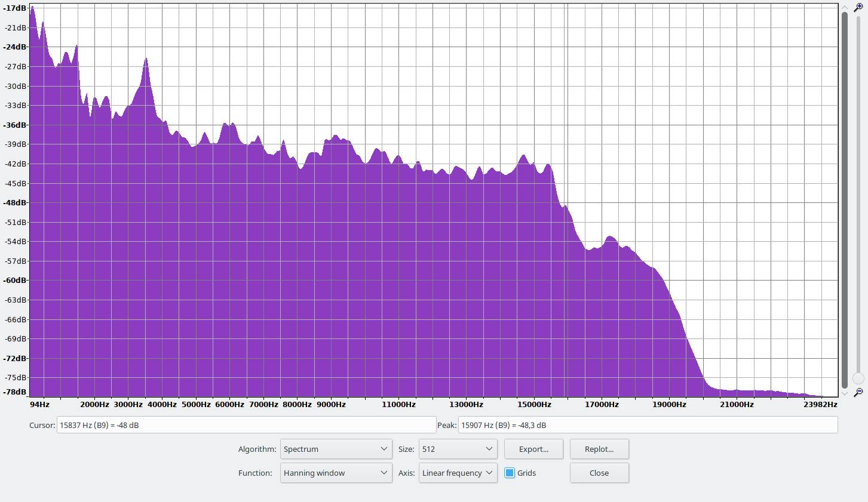This screenshot has width=868, height=502.
Task: Click the 9000Hz label on frequency axis
Action: [331, 404]
